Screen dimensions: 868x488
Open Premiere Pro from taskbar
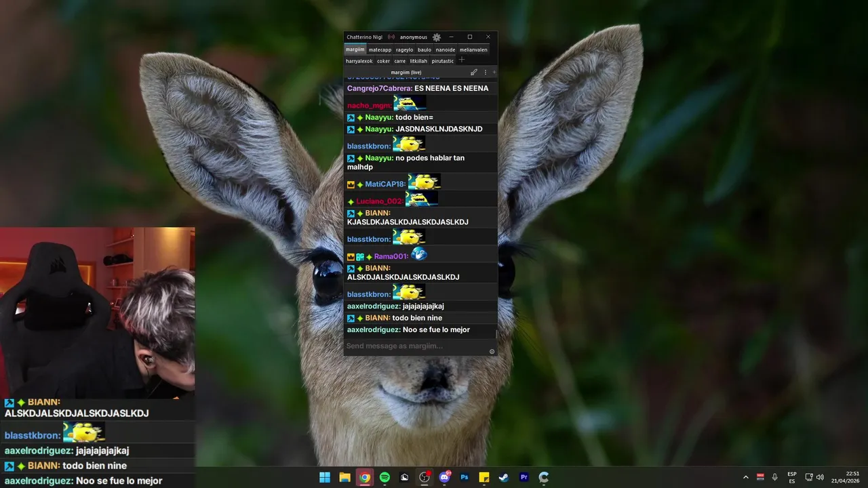click(524, 477)
